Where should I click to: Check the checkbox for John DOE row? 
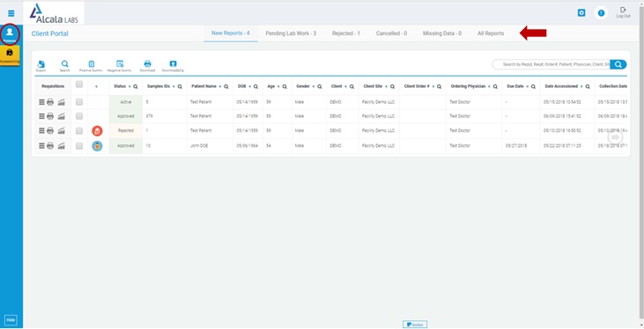(79, 146)
